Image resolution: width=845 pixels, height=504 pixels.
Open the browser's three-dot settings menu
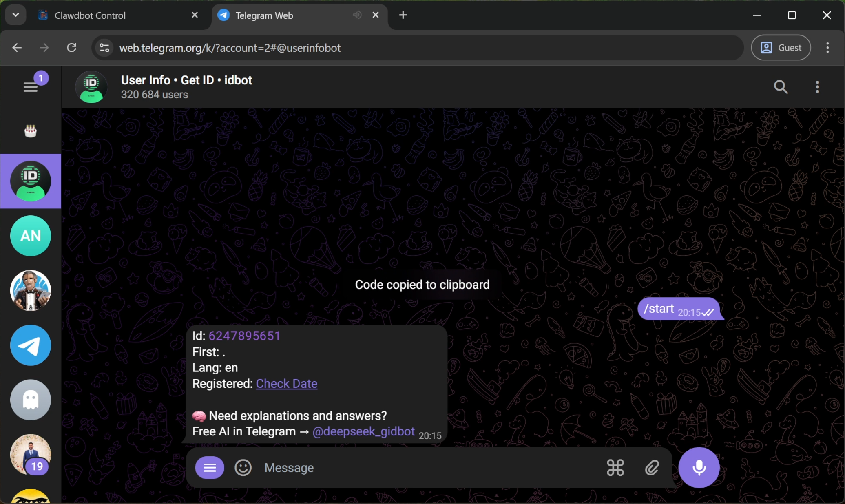click(x=827, y=47)
